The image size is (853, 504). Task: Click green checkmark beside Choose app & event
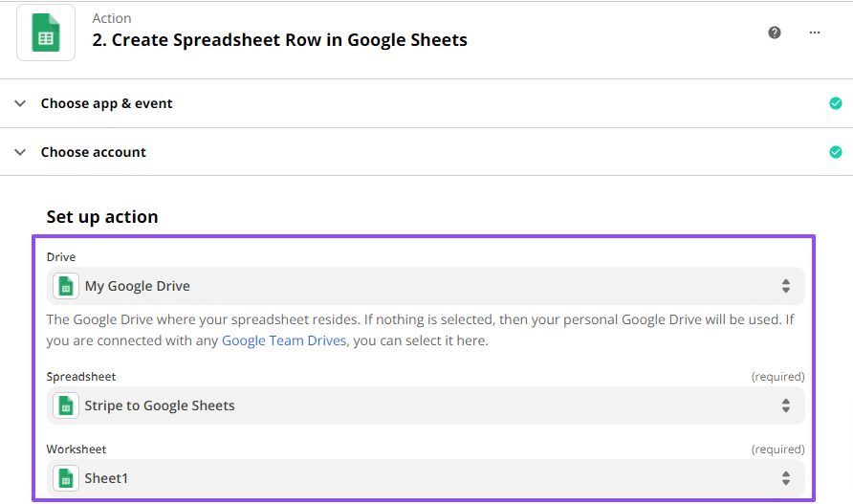pyautogui.click(x=836, y=103)
